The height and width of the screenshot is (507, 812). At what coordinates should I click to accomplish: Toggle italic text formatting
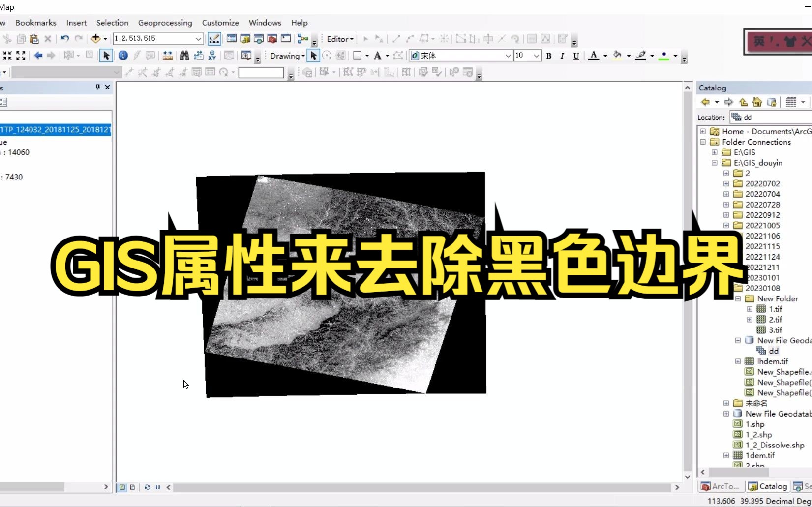562,56
